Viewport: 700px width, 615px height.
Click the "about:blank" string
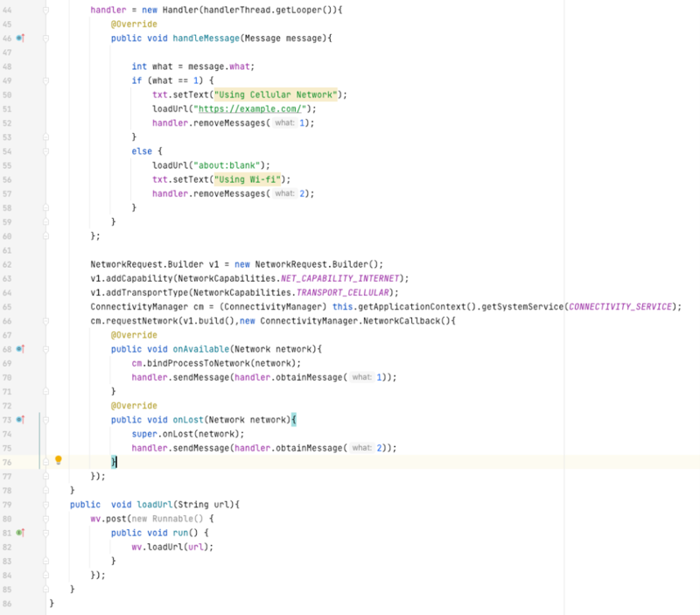pyautogui.click(x=227, y=165)
